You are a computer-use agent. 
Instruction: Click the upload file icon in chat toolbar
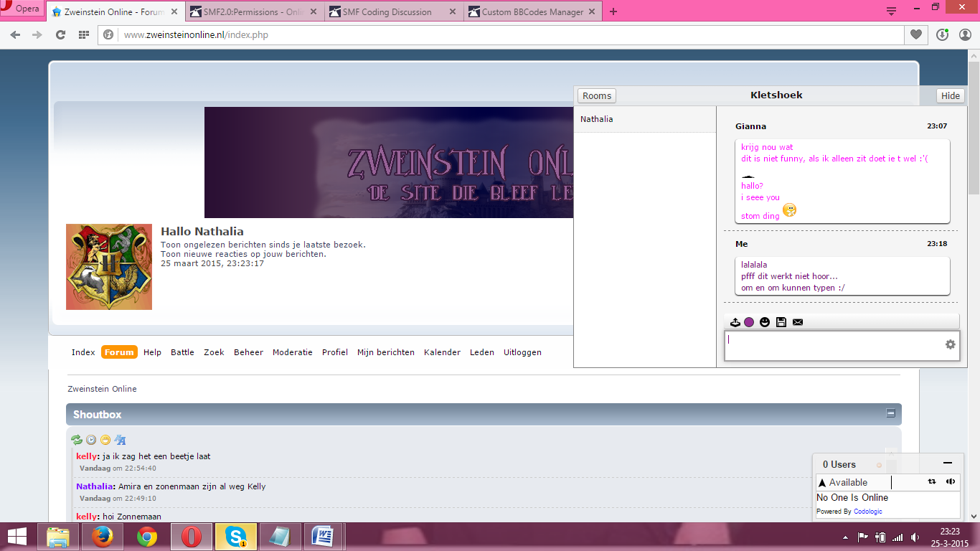pos(735,322)
